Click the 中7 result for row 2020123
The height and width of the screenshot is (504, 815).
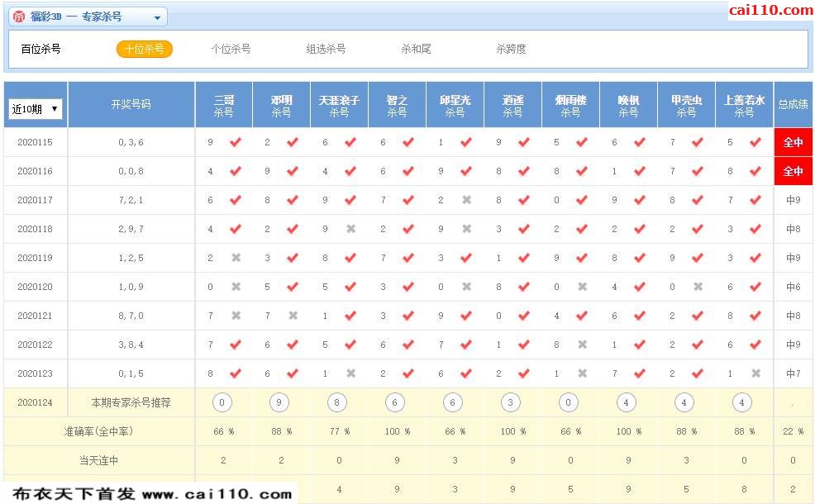794,373
